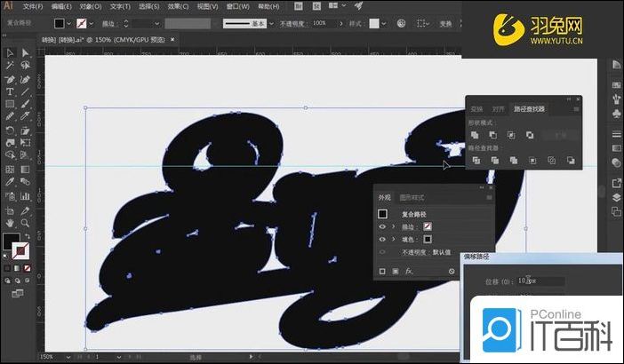
Task: Select the Type tool in the toolbox
Action: (x=10, y=91)
